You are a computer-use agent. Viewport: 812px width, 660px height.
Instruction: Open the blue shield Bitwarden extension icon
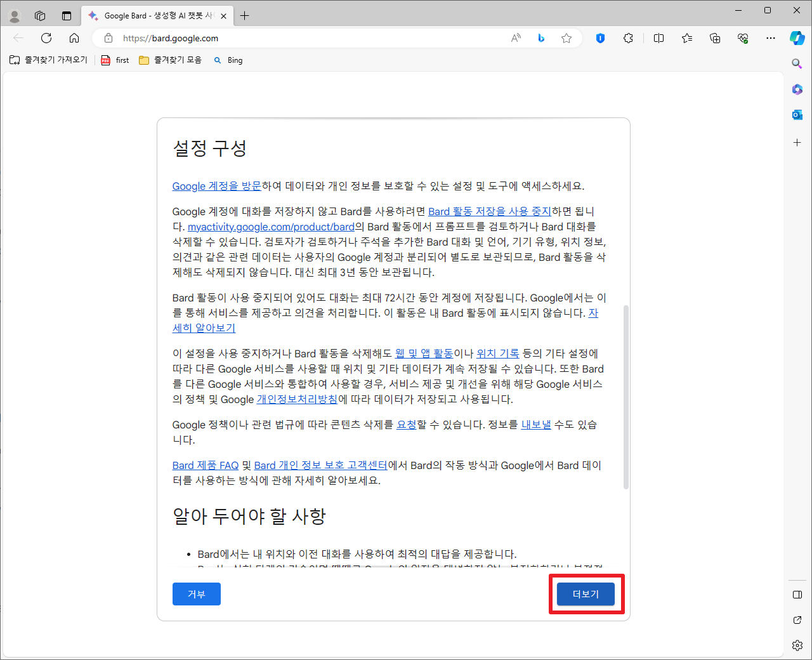pos(600,38)
